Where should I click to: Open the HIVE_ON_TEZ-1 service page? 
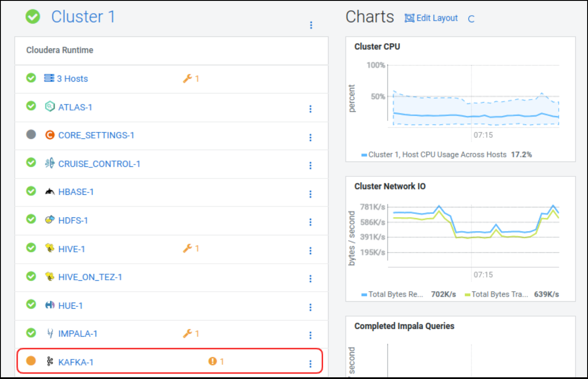point(90,276)
